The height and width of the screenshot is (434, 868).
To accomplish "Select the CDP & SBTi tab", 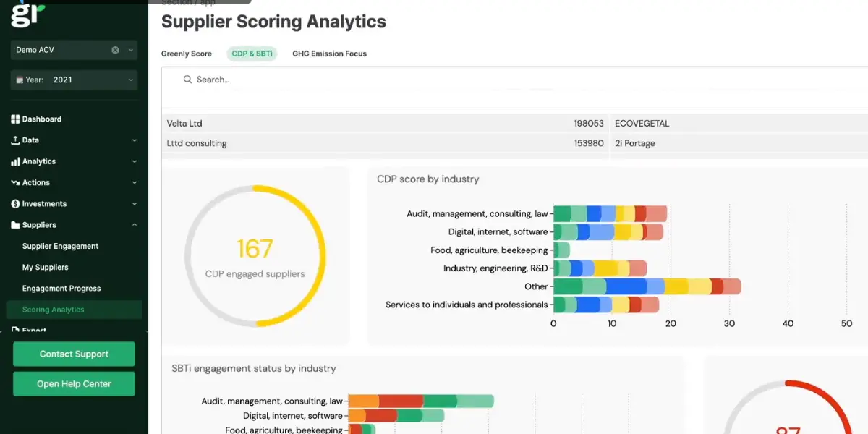I will pyautogui.click(x=252, y=54).
